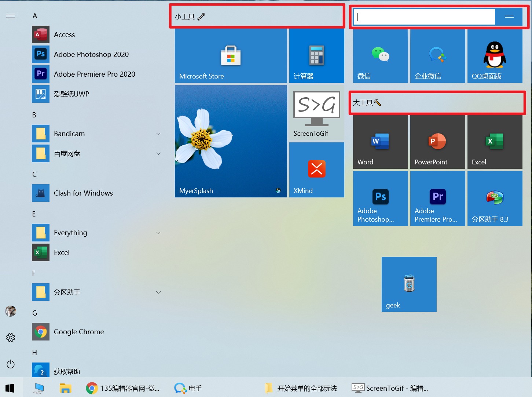Open the 微信 tile

tap(381, 55)
